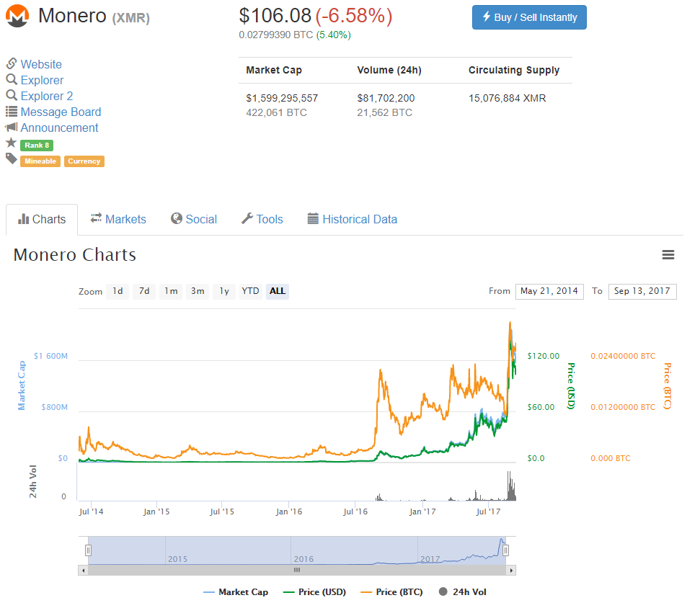Image resolution: width=700 pixels, height=603 pixels.
Task: Switch to the Markets tab
Action: 118,219
